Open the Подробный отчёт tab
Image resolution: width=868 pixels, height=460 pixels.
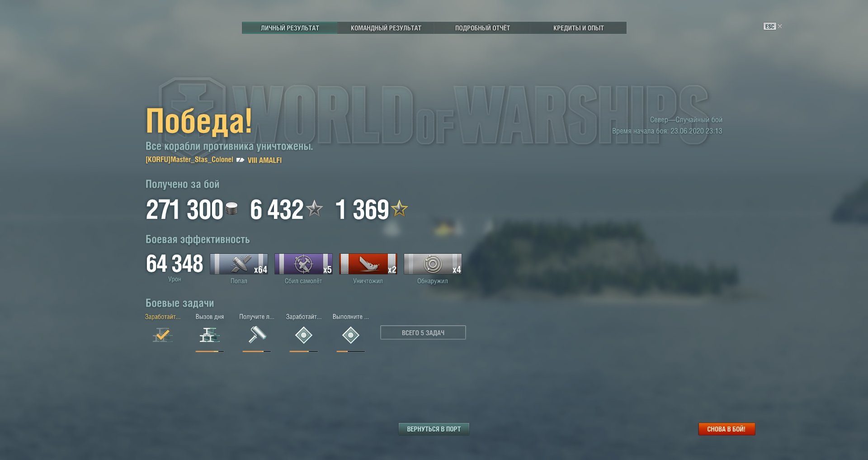tap(482, 28)
